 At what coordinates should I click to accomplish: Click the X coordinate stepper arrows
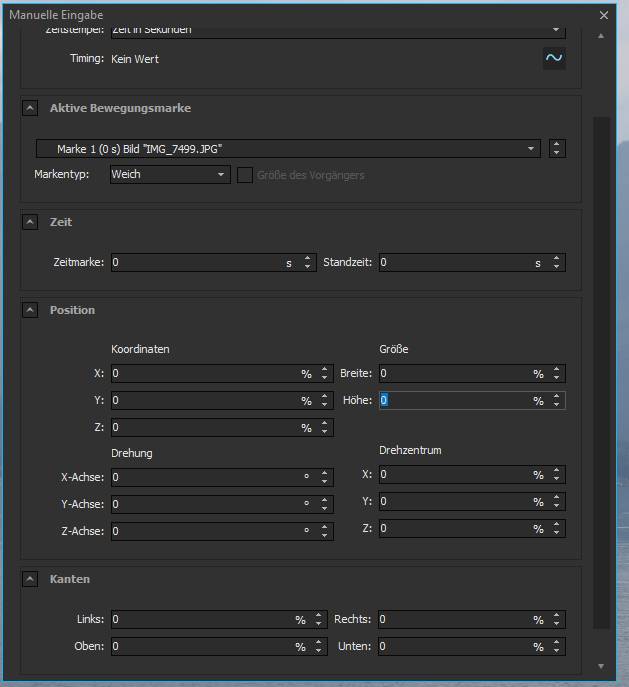[x=325, y=374]
